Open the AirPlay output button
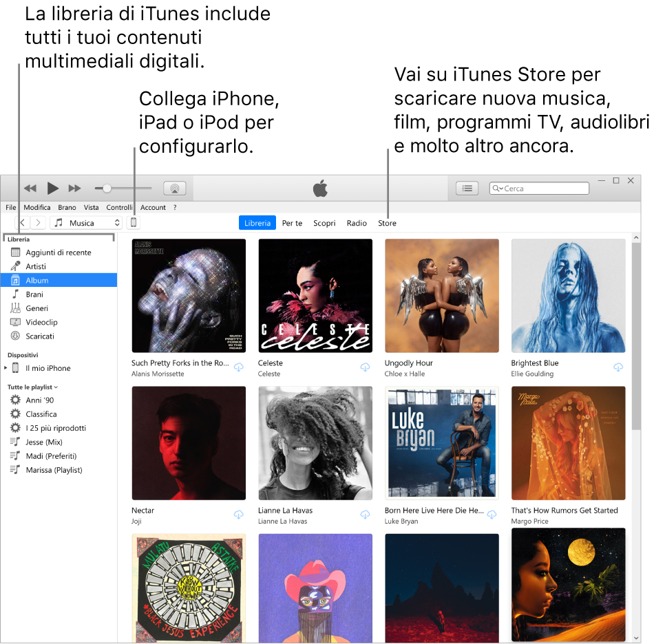Image resolution: width=654 pixels, height=644 pixels. click(x=175, y=189)
